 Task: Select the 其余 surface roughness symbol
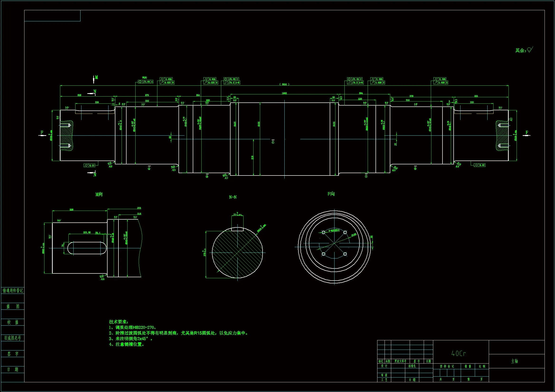[530, 50]
